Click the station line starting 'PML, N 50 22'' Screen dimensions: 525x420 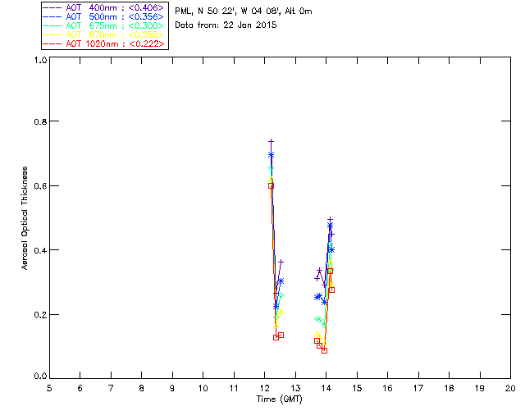(244, 11)
